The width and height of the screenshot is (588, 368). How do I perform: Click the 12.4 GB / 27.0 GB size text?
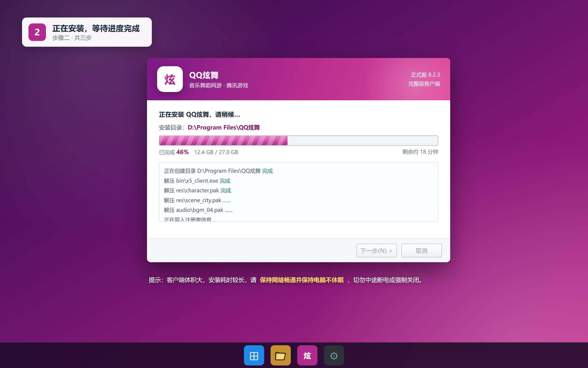point(216,152)
